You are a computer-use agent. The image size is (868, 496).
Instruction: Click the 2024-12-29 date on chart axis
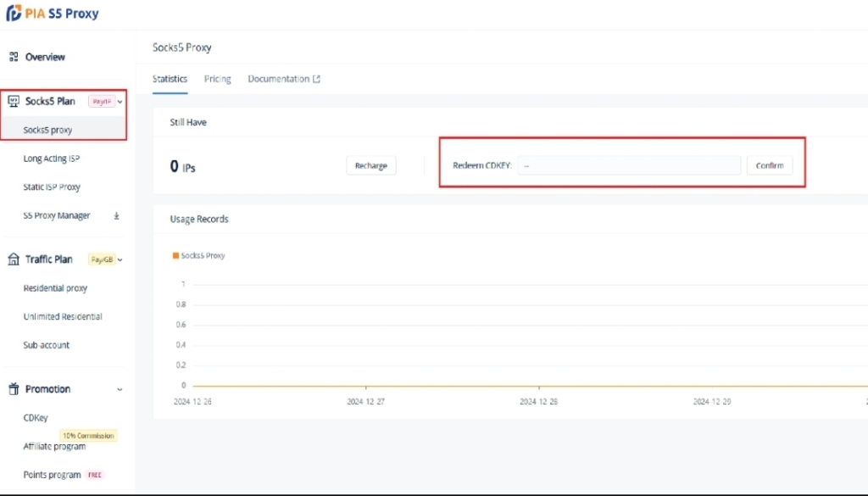(712, 401)
